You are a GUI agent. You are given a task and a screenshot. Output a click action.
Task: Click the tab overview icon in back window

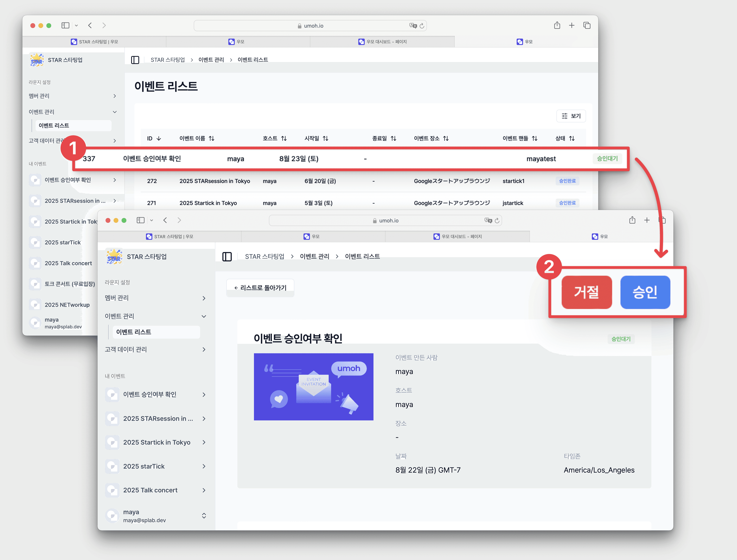tap(587, 25)
